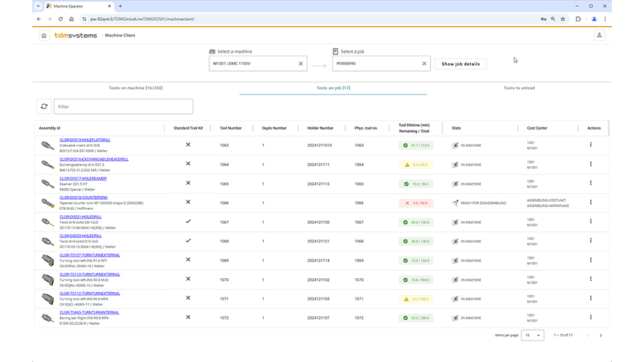The image size is (644, 362).
Task: Sort by Cost Center column header
Action: [x=537, y=128]
